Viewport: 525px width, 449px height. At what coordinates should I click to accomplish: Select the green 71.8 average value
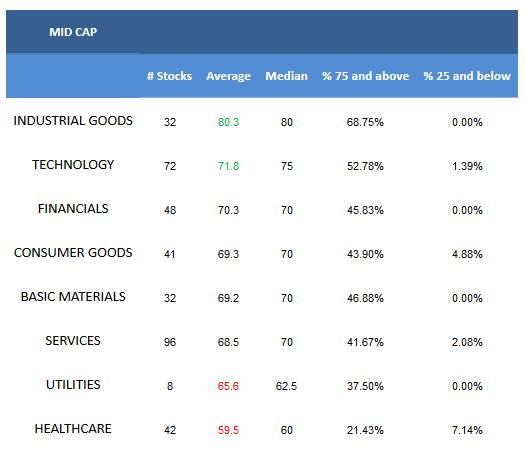[x=228, y=166]
